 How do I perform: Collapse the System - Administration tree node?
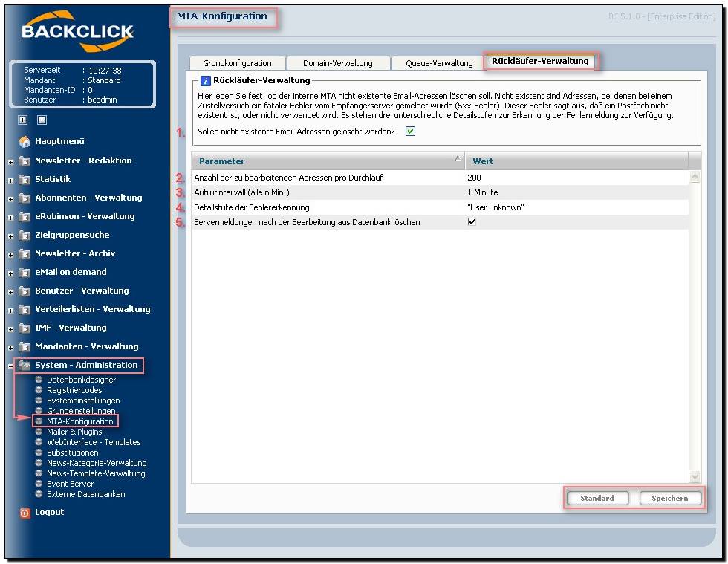pyautogui.click(x=10, y=366)
